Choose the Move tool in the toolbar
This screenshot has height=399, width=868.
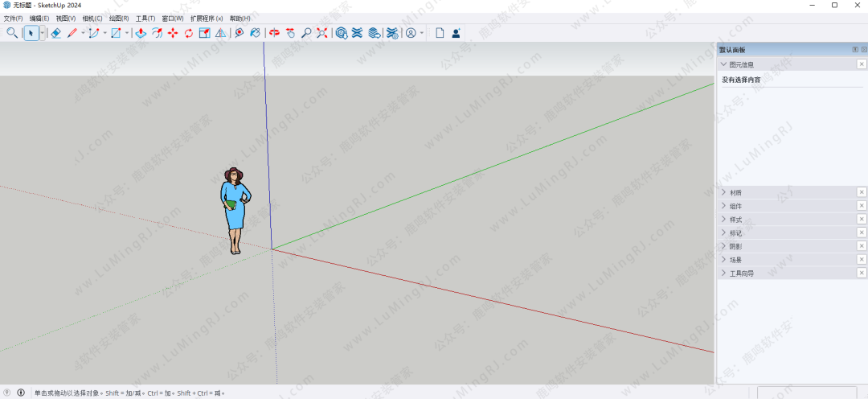[x=172, y=33]
